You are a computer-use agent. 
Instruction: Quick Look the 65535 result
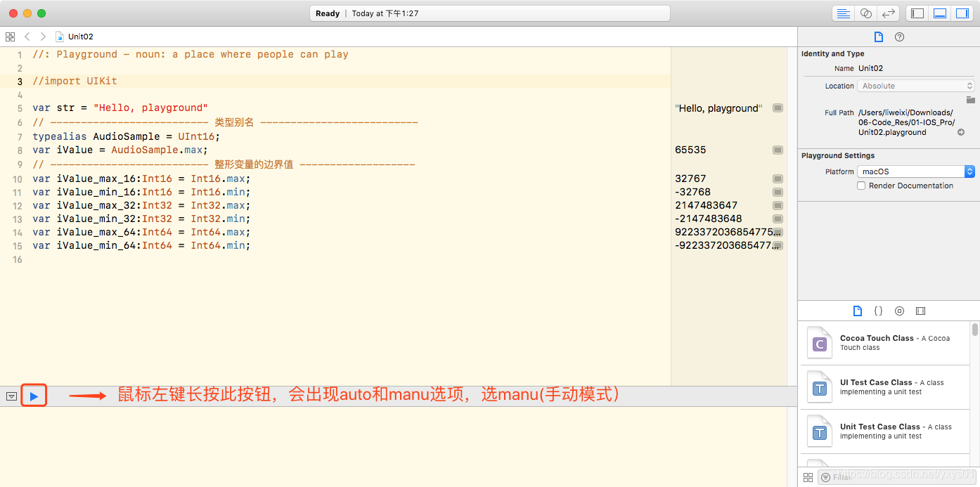tap(778, 150)
